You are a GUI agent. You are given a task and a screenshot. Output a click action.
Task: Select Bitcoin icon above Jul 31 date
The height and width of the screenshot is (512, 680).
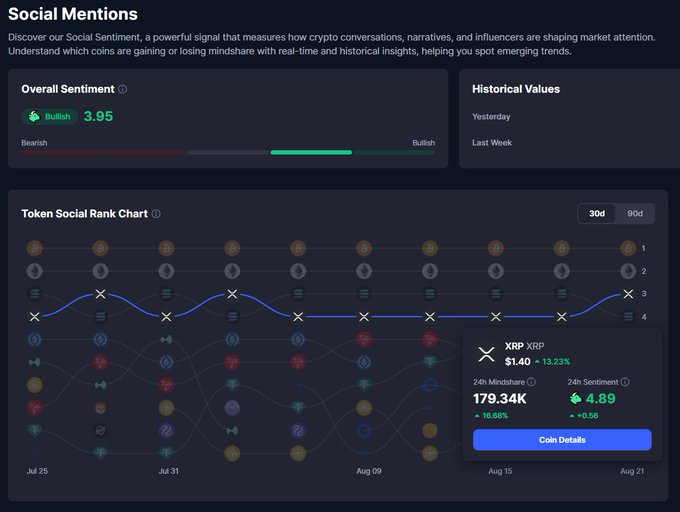pos(167,248)
